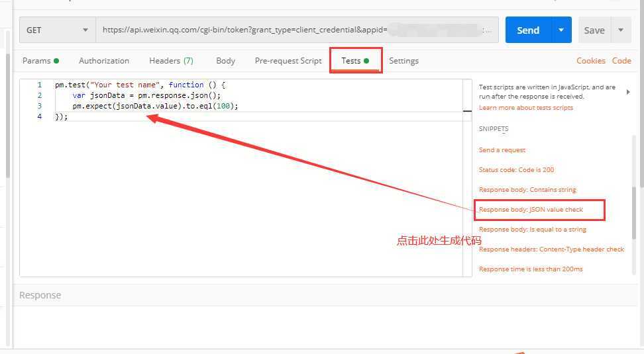This screenshot has width=644, height=354.
Task: Click the request URL field
Action: point(297,30)
